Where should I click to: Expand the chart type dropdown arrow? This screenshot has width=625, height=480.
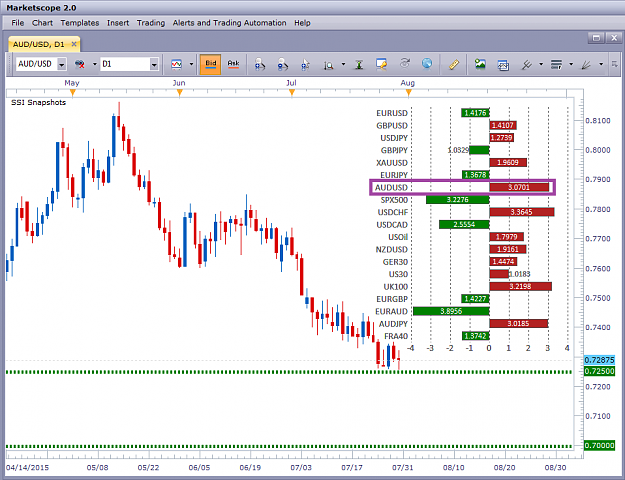coord(191,64)
